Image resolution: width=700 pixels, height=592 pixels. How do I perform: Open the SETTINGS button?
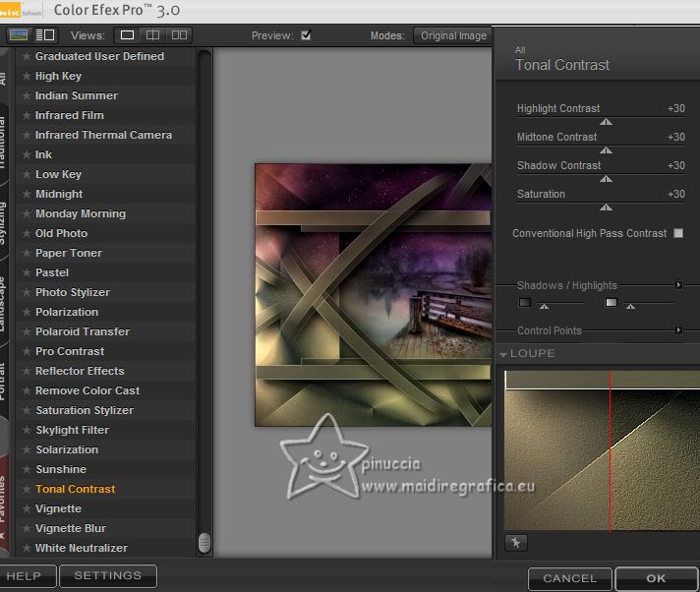(x=108, y=575)
